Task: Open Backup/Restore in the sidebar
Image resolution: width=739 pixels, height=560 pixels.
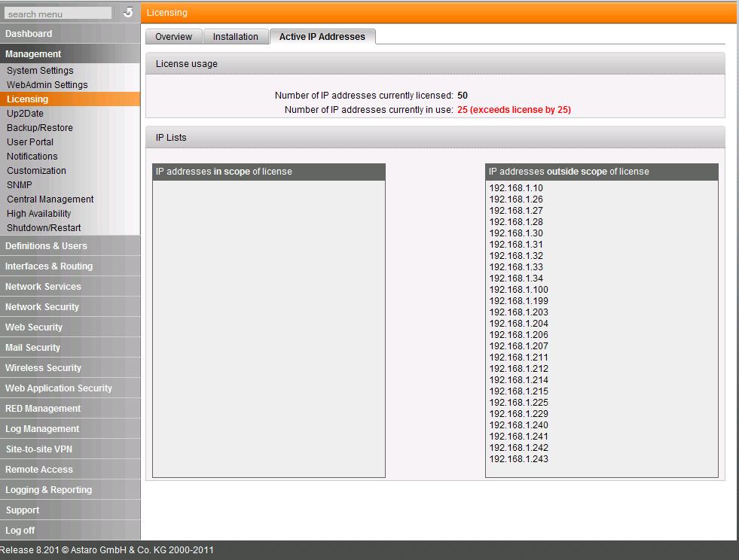Action: [39, 128]
